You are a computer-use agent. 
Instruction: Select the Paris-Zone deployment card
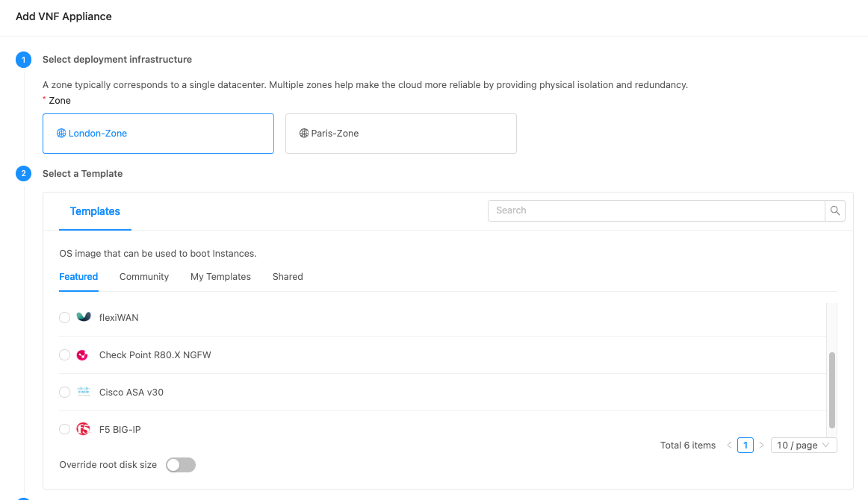(x=400, y=133)
